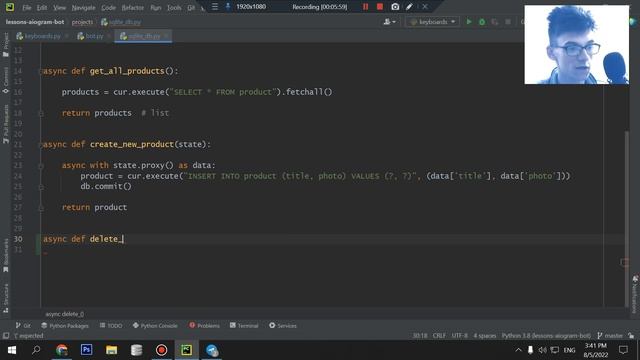Click the line:column indicator 30:18
The width and height of the screenshot is (640, 360).
pyautogui.click(x=420, y=336)
